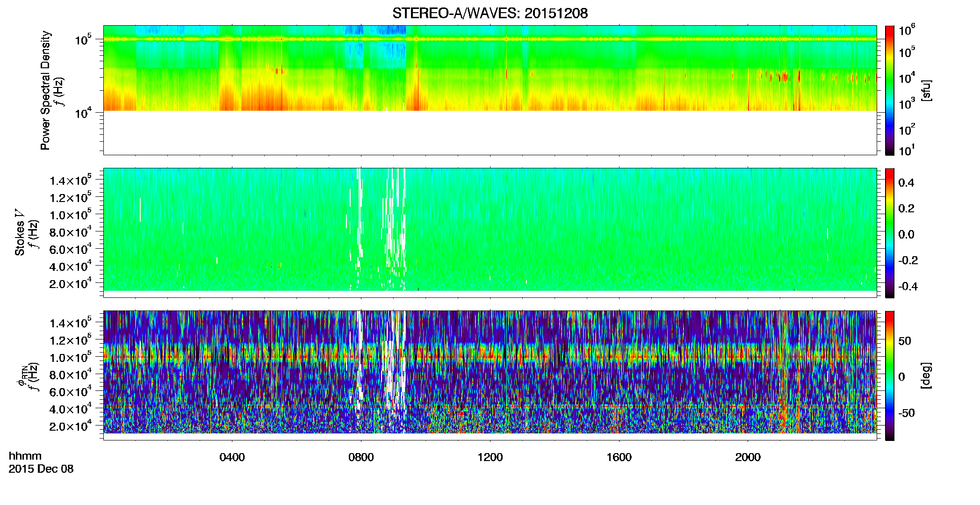Image resolution: width=980 pixels, height=505 pixels.
Task: Click the 8.0×10^4 tick of phi RTN panel
Action: coord(71,375)
